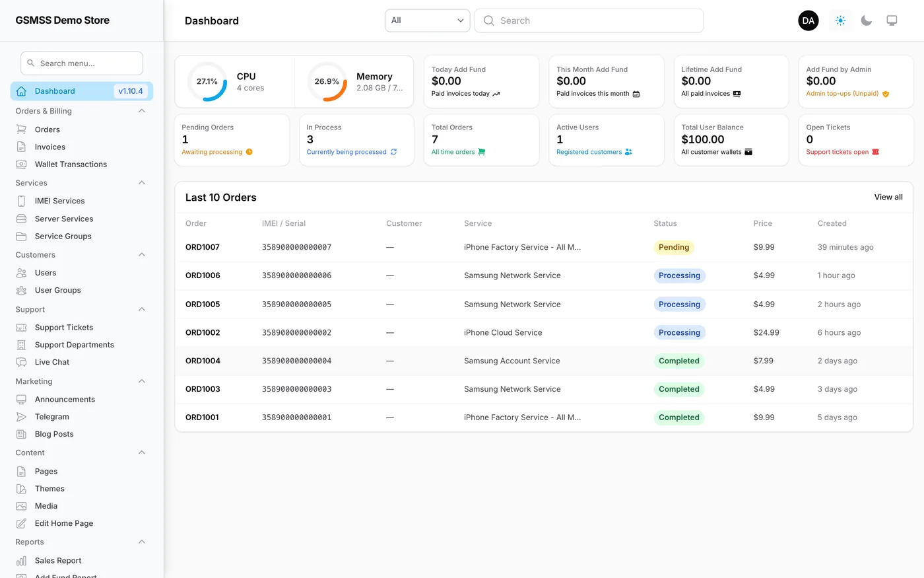Click the Users icon in sidebar
Screen dimensions: 924x578
point(21,273)
